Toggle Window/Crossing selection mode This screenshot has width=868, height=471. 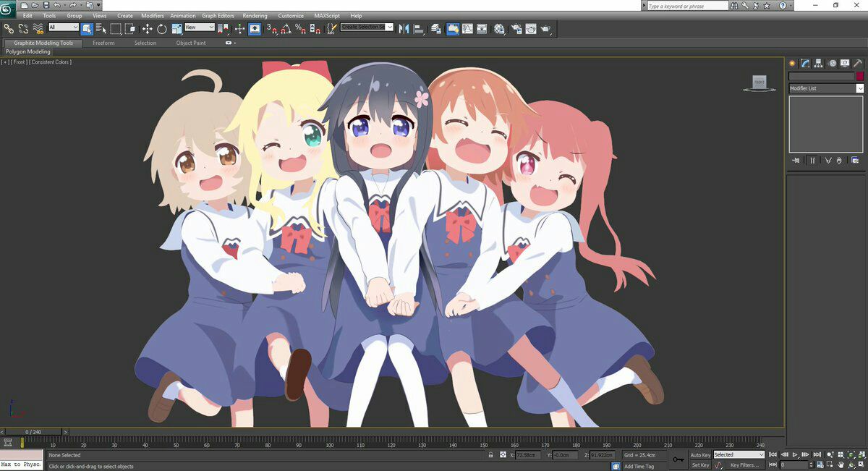point(130,29)
